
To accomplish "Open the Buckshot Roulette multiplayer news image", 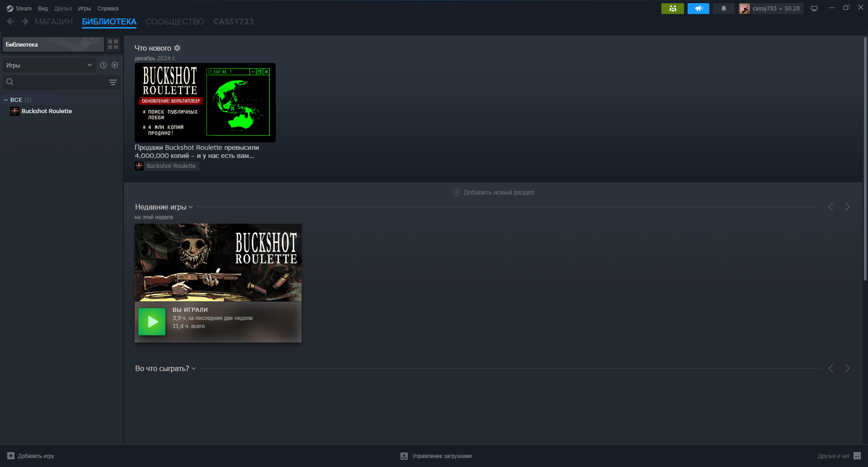I will click(x=205, y=103).
